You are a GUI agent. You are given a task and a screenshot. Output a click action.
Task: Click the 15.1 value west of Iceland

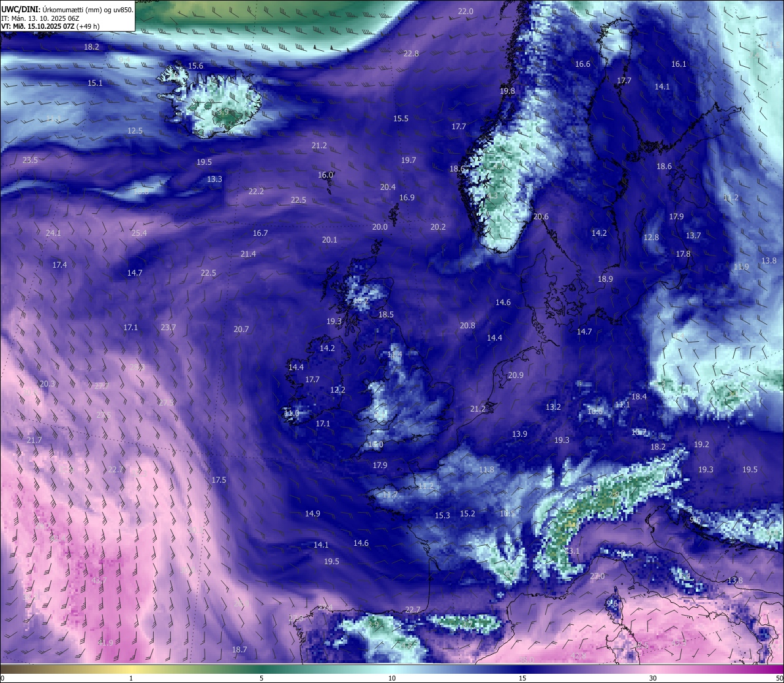pos(95,83)
